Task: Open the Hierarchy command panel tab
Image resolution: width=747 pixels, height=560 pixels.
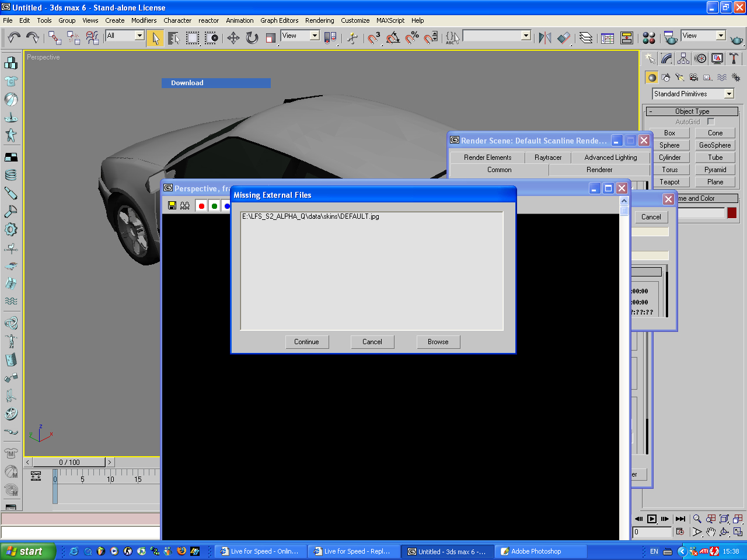Action: (x=683, y=59)
